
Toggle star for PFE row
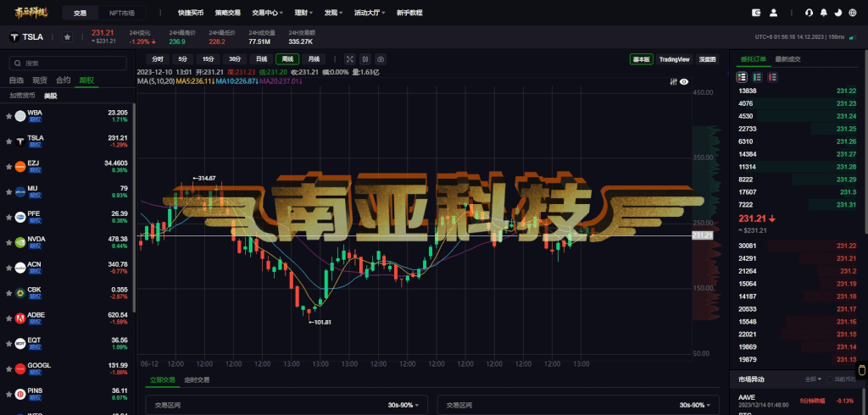tap(8, 217)
